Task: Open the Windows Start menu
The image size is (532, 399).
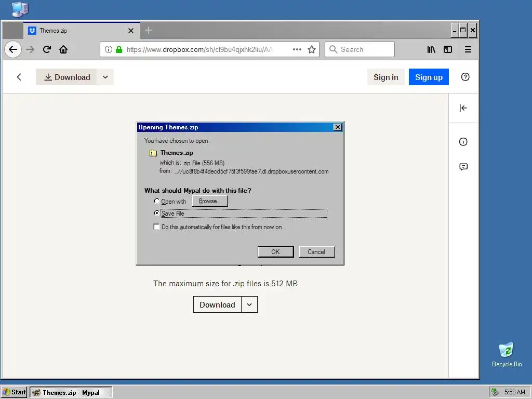Action: [x=14, y=392]
